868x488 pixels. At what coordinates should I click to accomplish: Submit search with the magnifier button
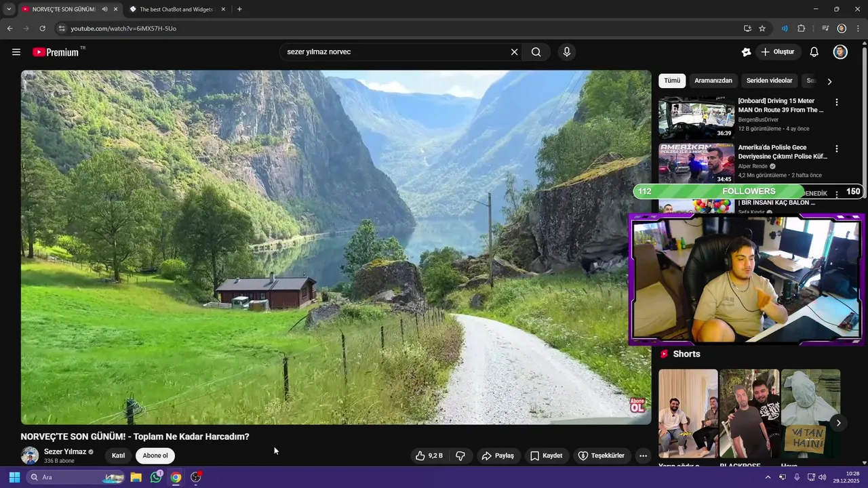pos(536,52)
